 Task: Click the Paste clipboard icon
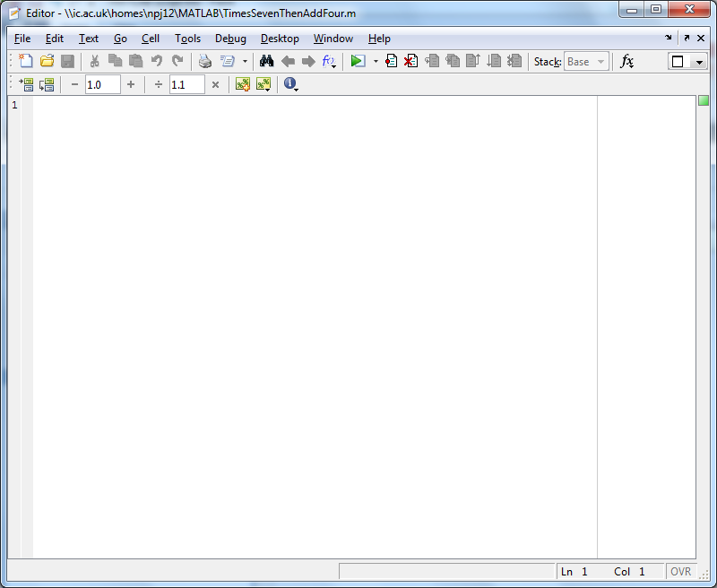click(136, 61)
